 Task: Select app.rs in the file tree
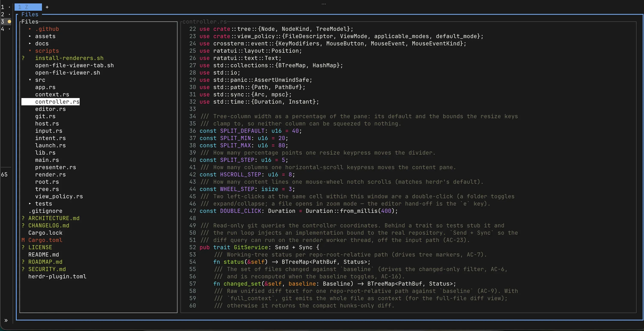click(45, 87)
